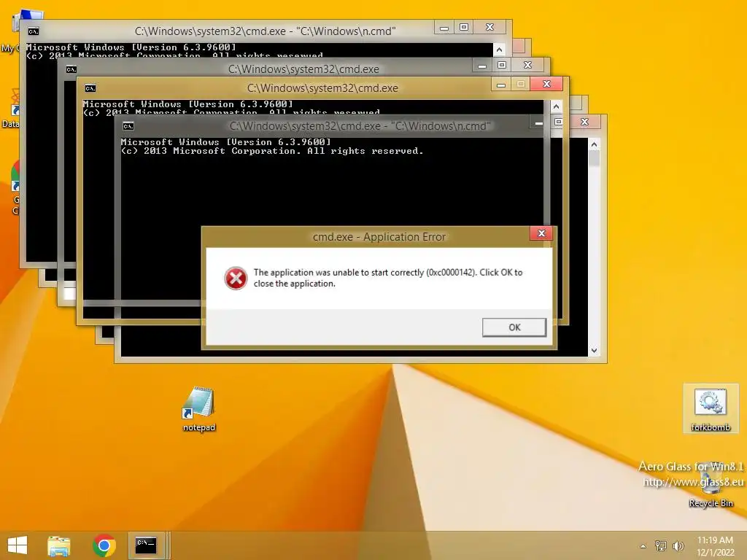Select the forkbomb desktop icon
The width and height of the screenshot is (747, 560).
click(710, 410)
